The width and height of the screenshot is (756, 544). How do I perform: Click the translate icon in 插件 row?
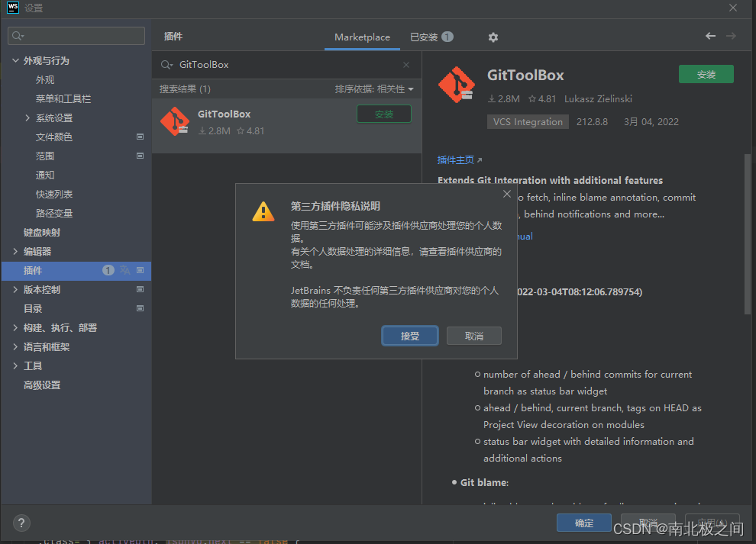pyautogui.click(x=125, y=270)
